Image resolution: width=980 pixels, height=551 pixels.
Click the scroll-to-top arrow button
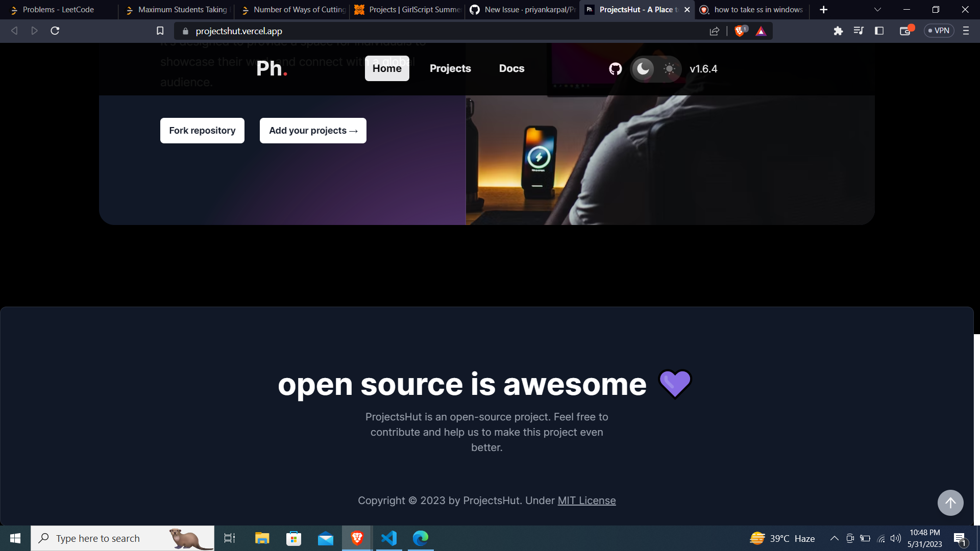(950, 503)
